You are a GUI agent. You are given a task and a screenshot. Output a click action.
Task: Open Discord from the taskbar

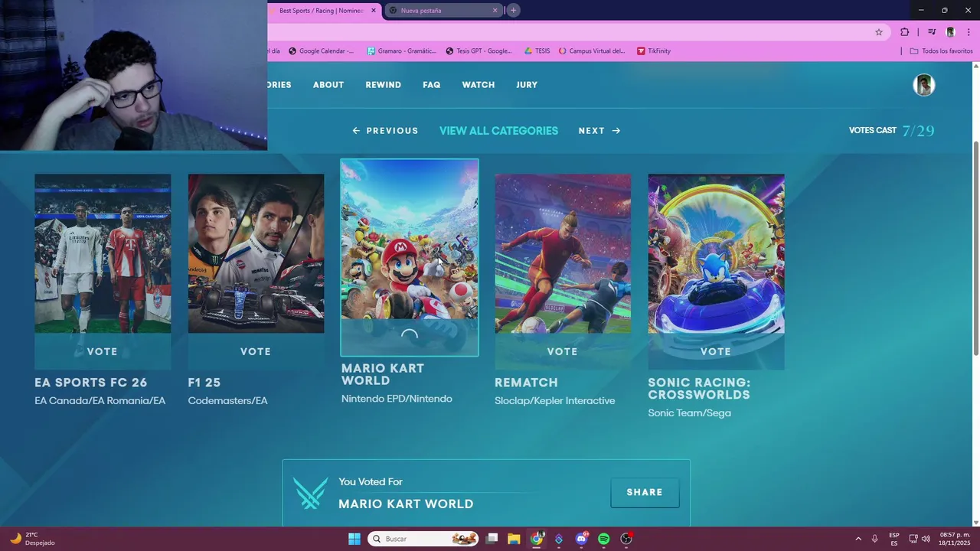pyautogui.click(x=582, y=539)
